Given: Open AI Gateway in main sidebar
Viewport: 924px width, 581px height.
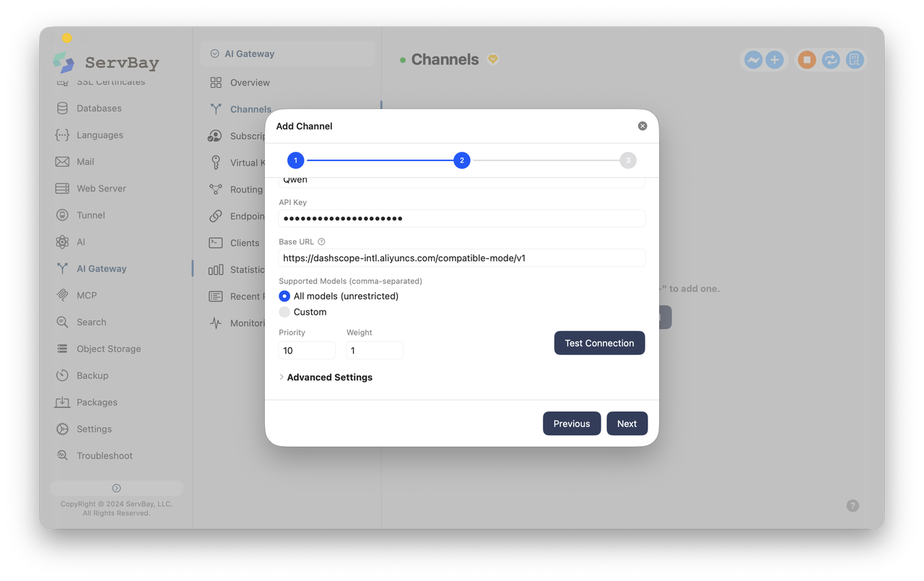Looking at the screenshot, I should click(102, 268).
